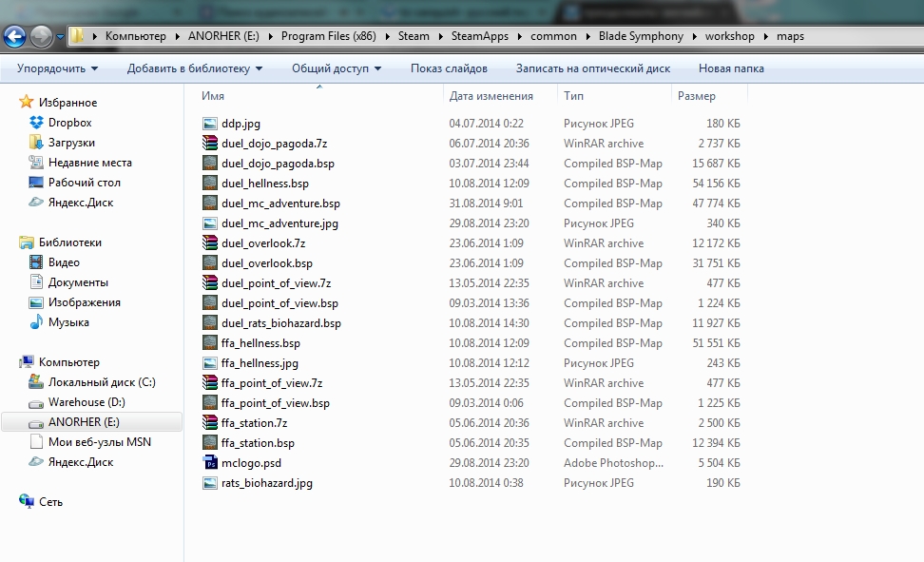Click the Сеть network icon
Image resolution: width=924 pixels, height=562 pixels.
pos(26,502)
